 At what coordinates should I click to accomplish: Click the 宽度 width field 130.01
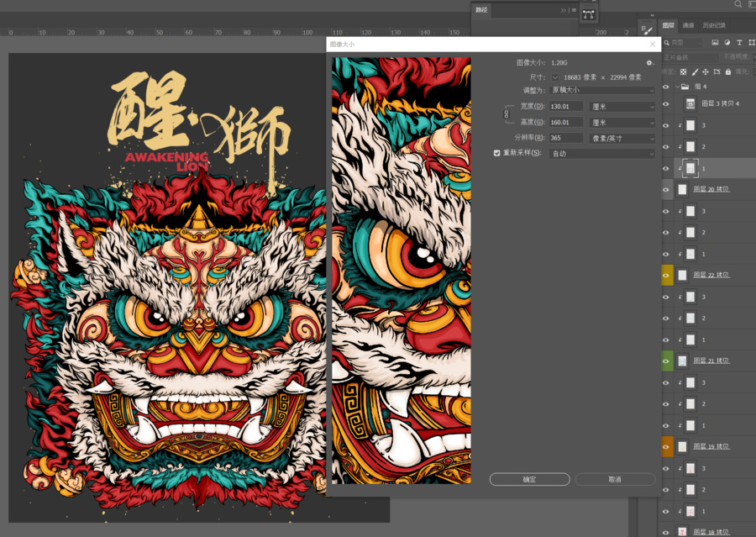566,107
